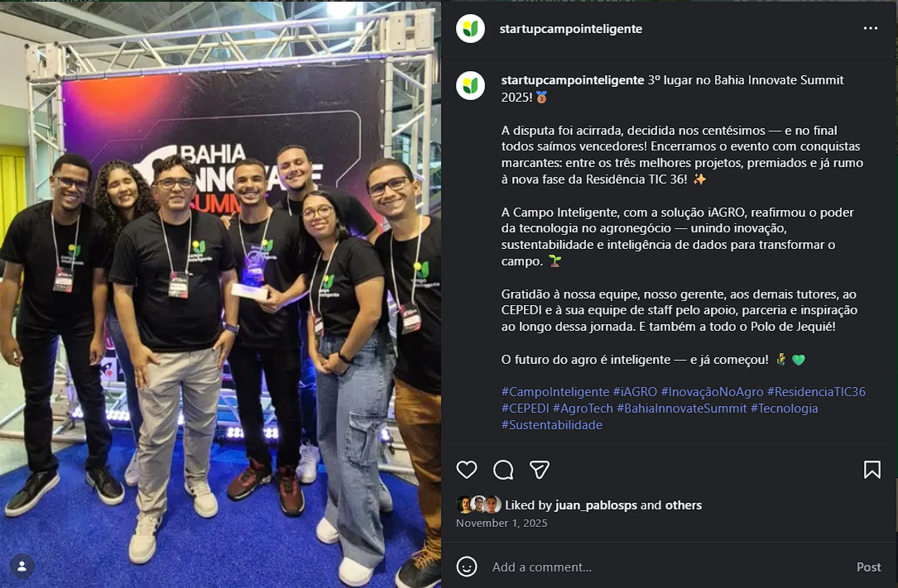Like the post with the heart icon
898x588 pixels.
466,470
